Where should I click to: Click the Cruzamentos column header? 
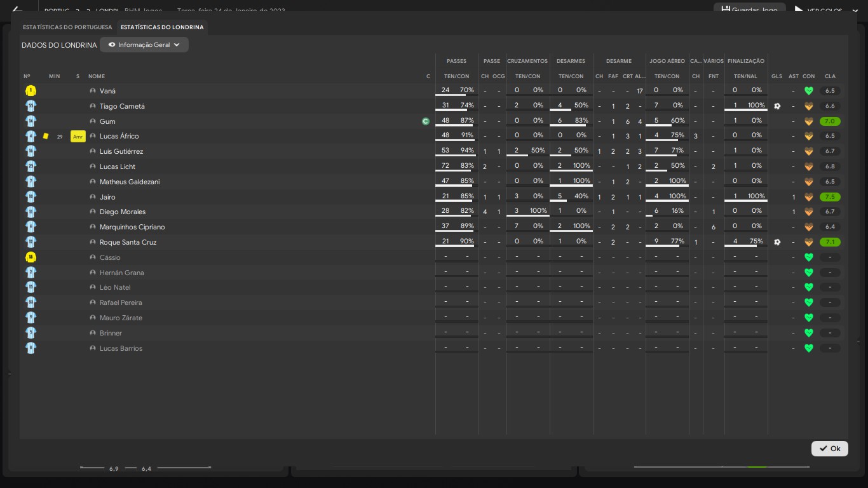pyautogui.click(x=527, y=61)
